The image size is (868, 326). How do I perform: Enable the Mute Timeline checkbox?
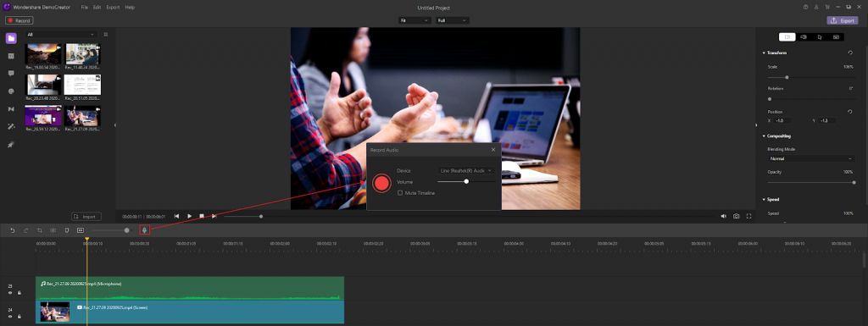(x=400, y=193)
